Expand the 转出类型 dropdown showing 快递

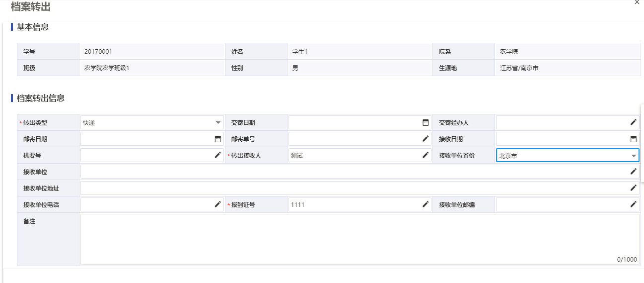pyautogui.click(x=152, y=122)
